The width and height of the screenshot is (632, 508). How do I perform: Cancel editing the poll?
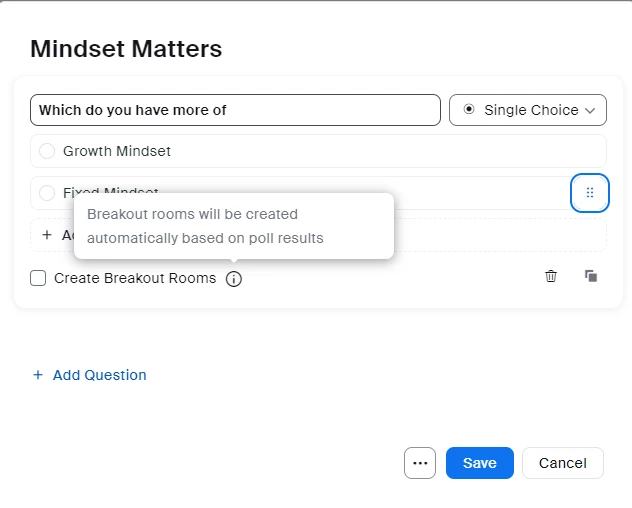coord(562,463)
